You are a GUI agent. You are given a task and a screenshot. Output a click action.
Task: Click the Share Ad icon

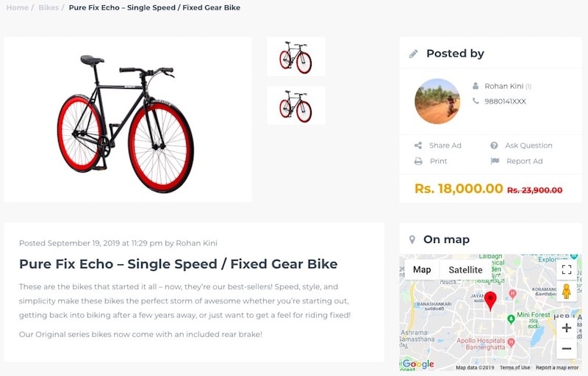point(418,145)
